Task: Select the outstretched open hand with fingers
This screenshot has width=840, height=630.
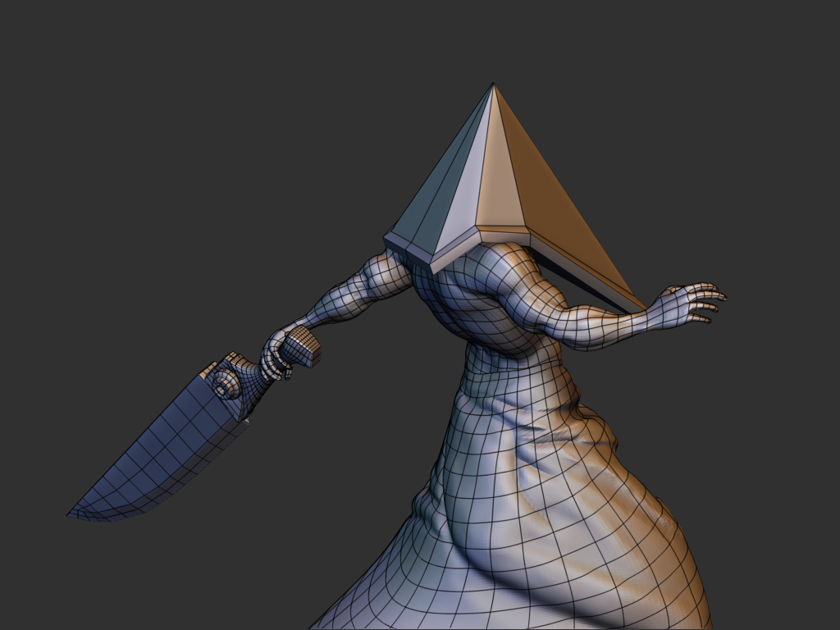Action: tap(688, 304)
